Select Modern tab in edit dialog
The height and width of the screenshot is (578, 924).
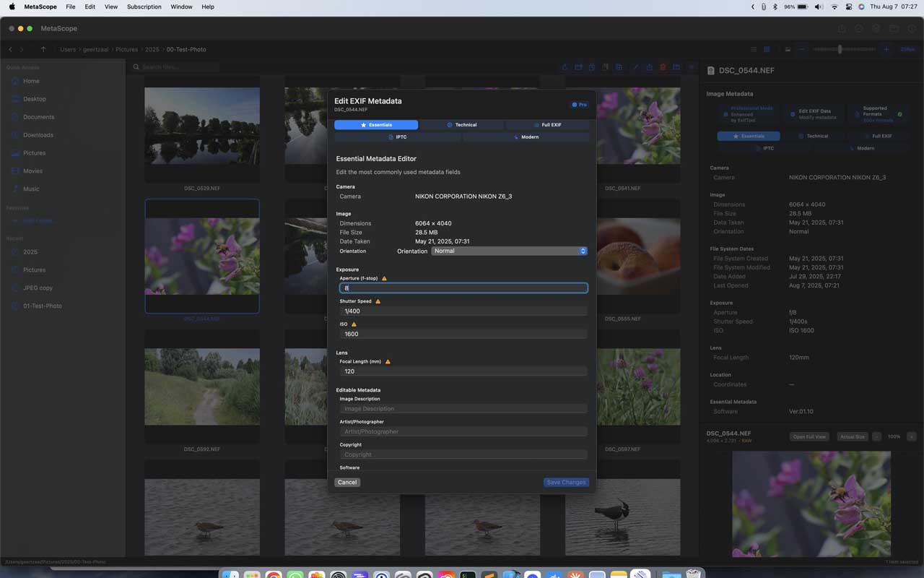click(x=526, y=137)
